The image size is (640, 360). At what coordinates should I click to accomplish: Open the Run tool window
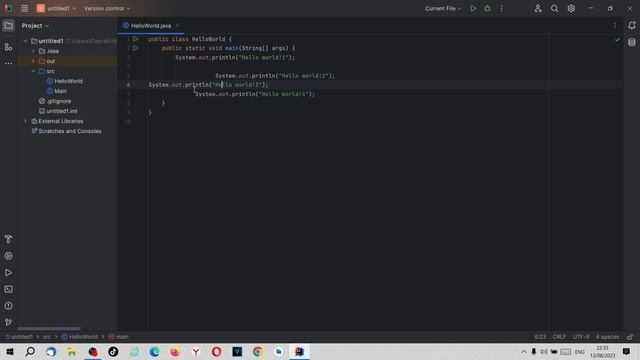(x=8, y=273)
